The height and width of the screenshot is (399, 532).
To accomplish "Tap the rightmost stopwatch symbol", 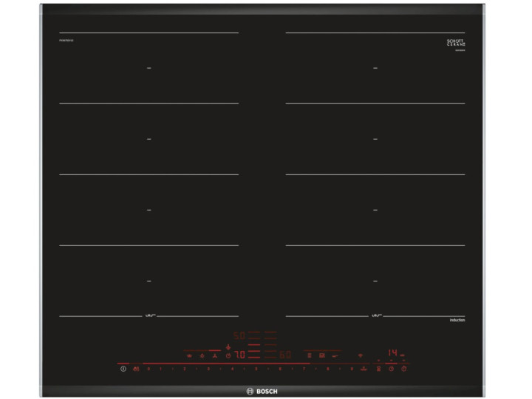I will (403, 369).
